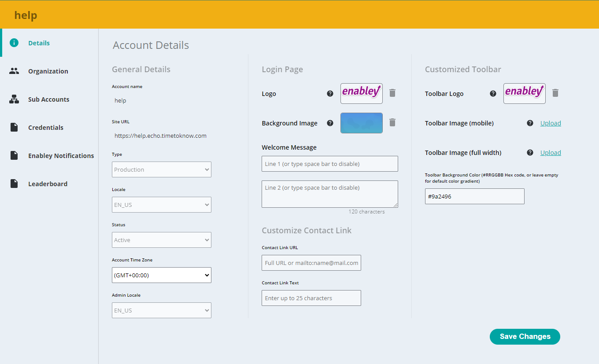Show help tooltip for Login Page Logo

330,93
